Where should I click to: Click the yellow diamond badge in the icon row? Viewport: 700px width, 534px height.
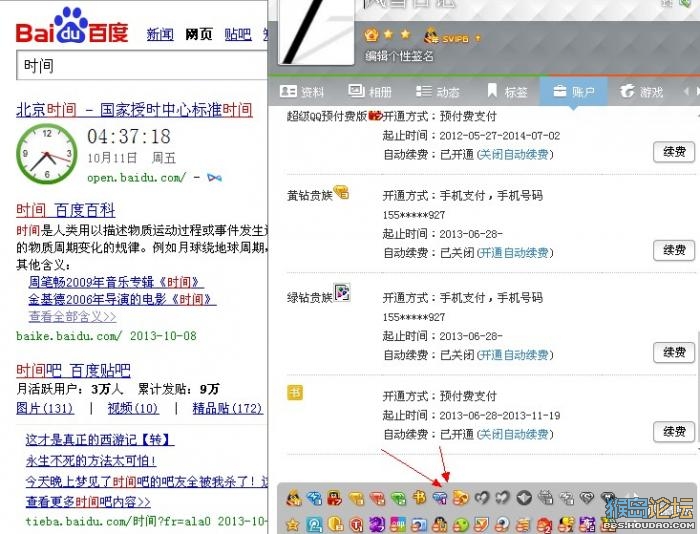pos(356,498)
